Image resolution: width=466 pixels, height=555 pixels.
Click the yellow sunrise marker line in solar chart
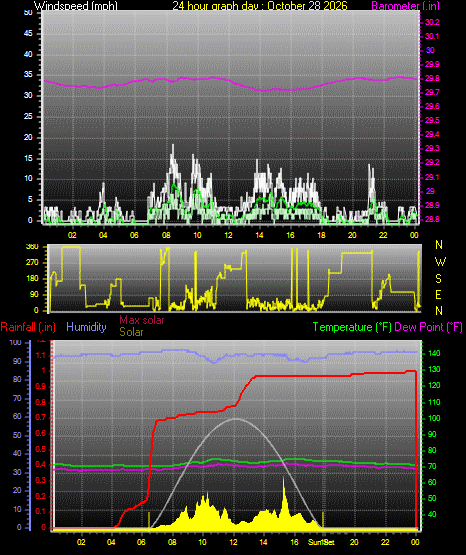click(149, 520)
